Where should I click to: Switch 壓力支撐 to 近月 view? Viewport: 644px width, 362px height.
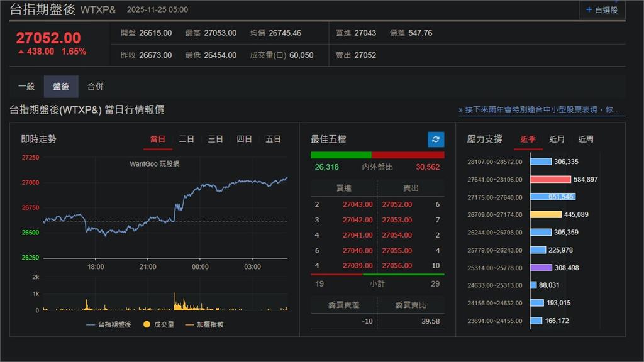coord(556,139)
